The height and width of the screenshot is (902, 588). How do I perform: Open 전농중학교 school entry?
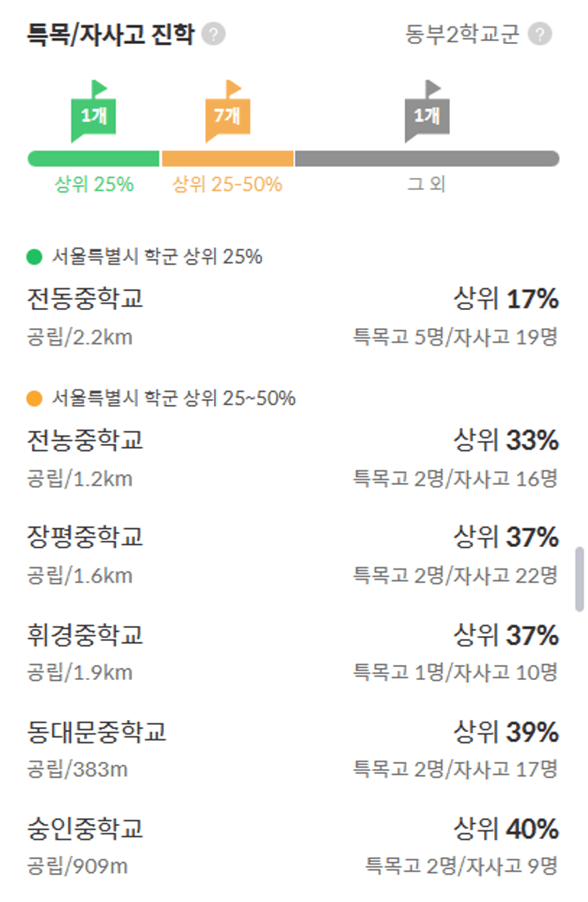tap(292, 458)
